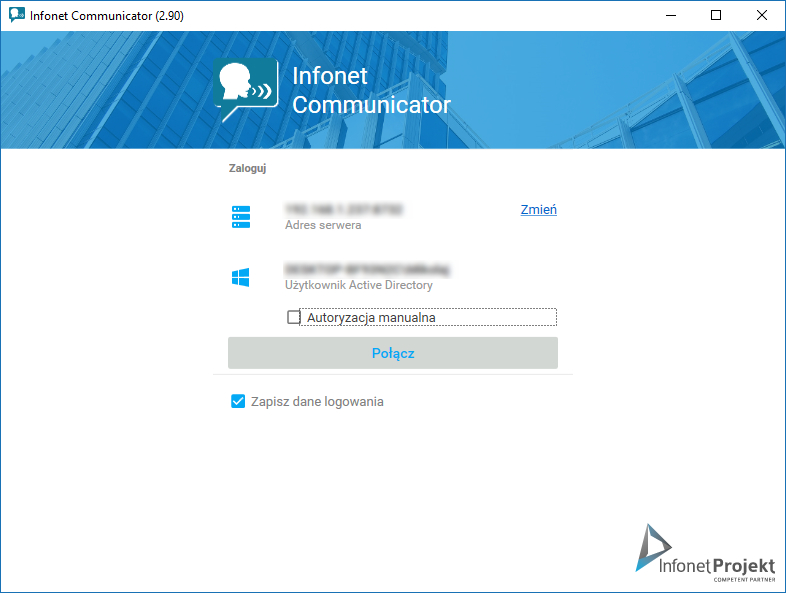This screenshot has width=786, height=593.
Task: Maximize the Infonet Communicator window
Action: (x=716, y=16)
